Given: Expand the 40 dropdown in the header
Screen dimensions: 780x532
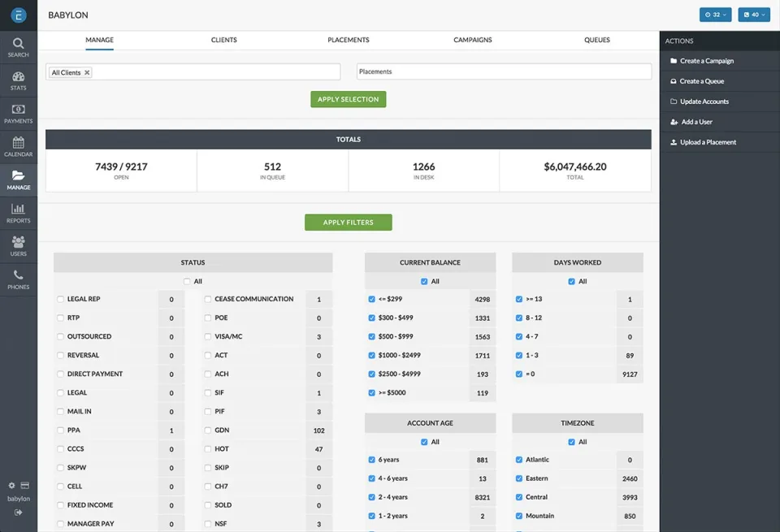Looking at the screenshot, I should [x=754, y=15].
